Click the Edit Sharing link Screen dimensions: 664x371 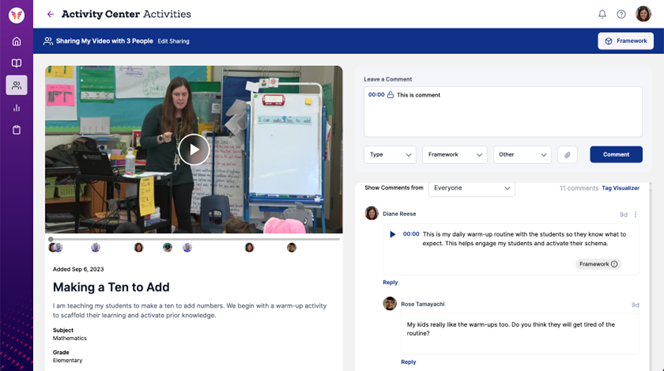(x=174, y=41)
